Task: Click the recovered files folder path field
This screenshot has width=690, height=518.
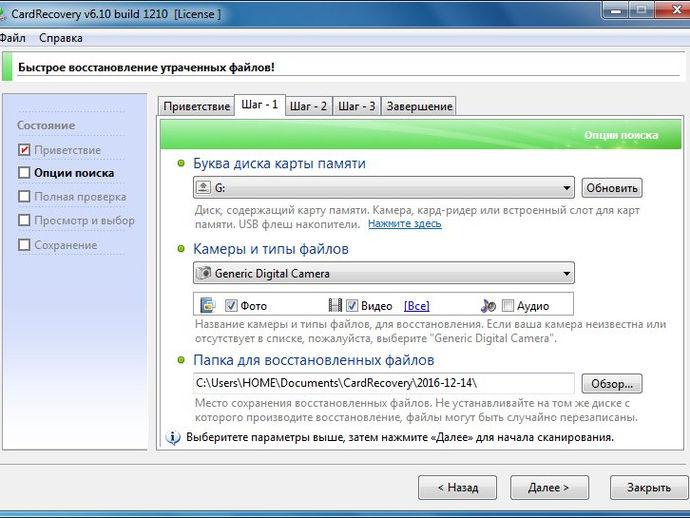Action: (384, 383)
